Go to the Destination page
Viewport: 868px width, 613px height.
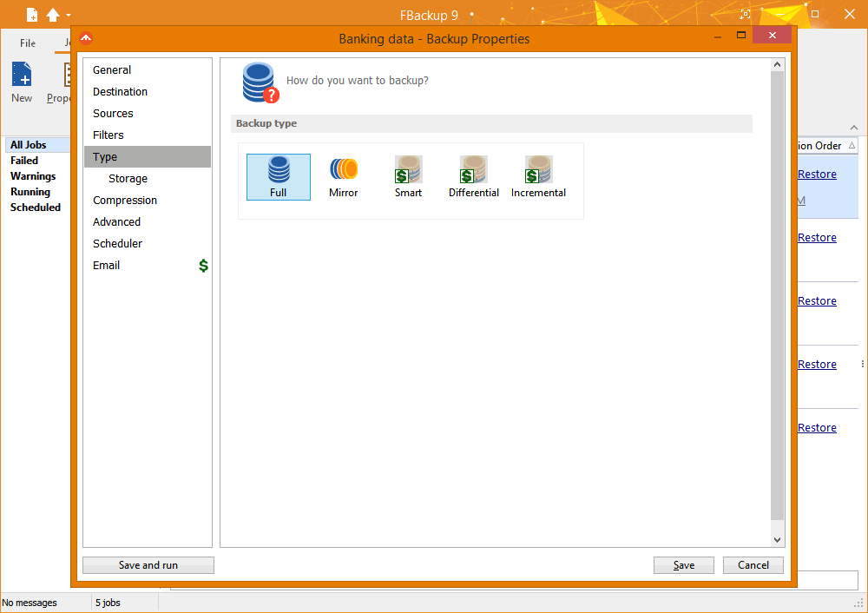coord(148,91)
